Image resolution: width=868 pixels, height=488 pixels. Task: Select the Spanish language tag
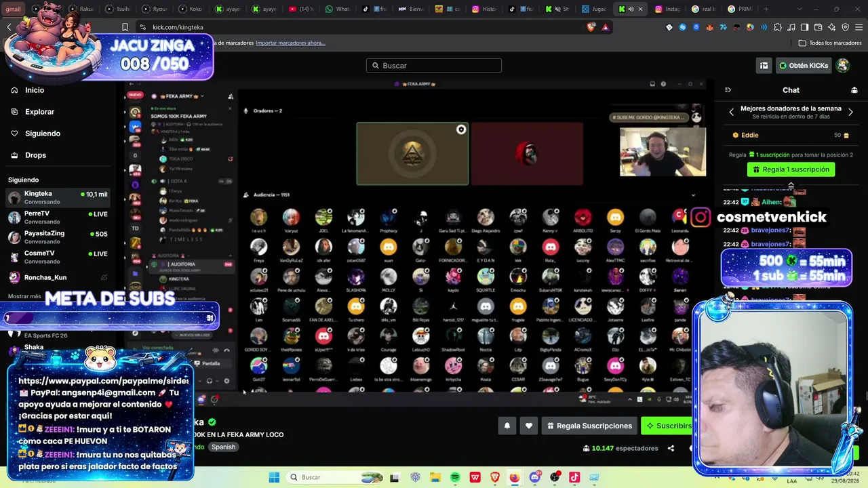[x=223, y=447]
